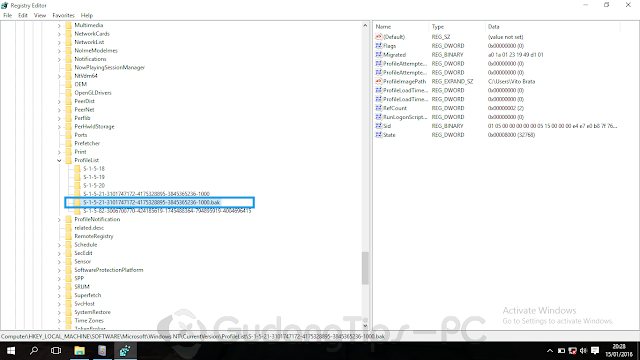Select the Superfetch key
Viewport: 640px width, 360px height.
point(88,295)
